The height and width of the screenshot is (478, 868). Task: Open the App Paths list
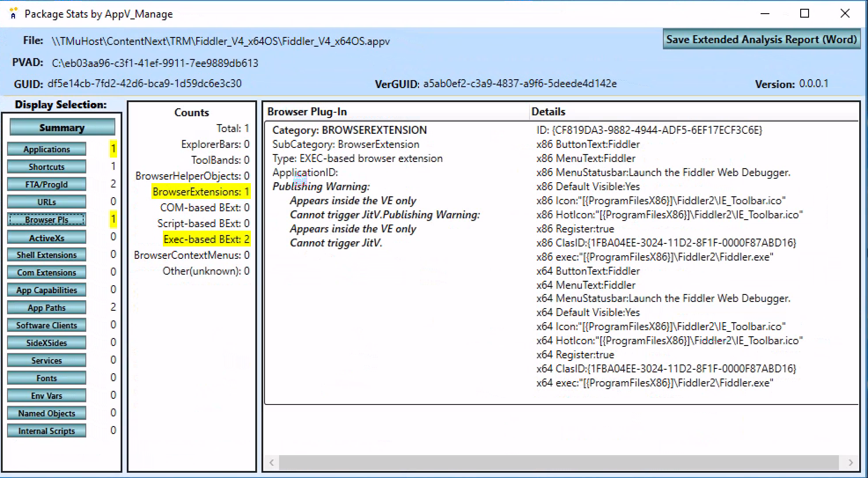[47, 308]
